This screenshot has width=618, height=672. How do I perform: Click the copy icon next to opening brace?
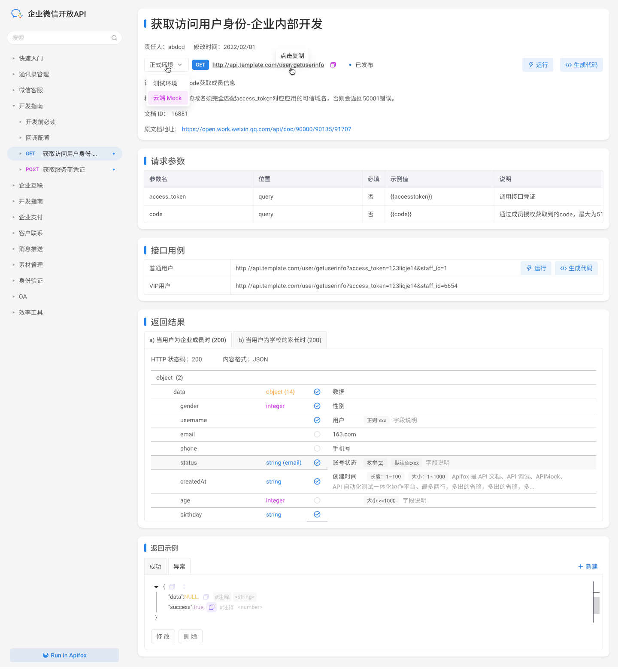(x=172, y=587)
